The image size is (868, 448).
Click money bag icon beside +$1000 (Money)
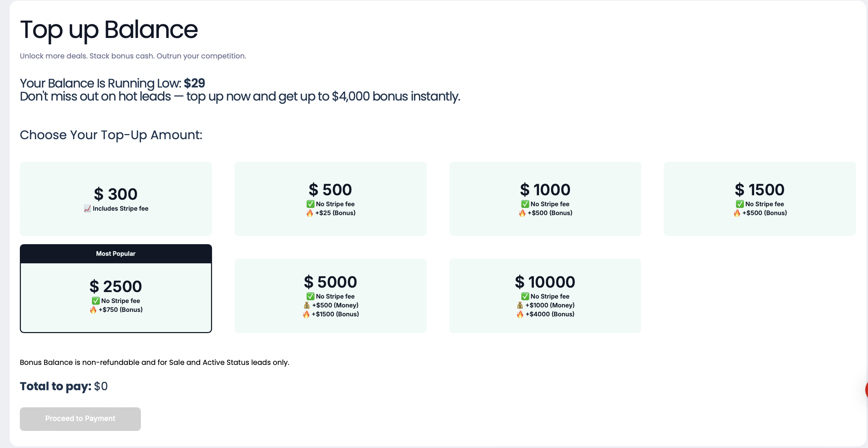pos(520,305)
